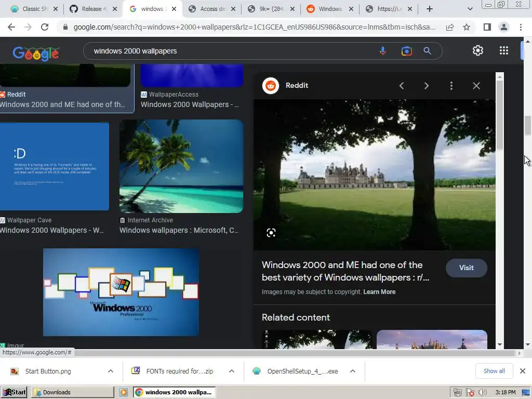
Task: Share this page via address bar icon
Action: 450,27
